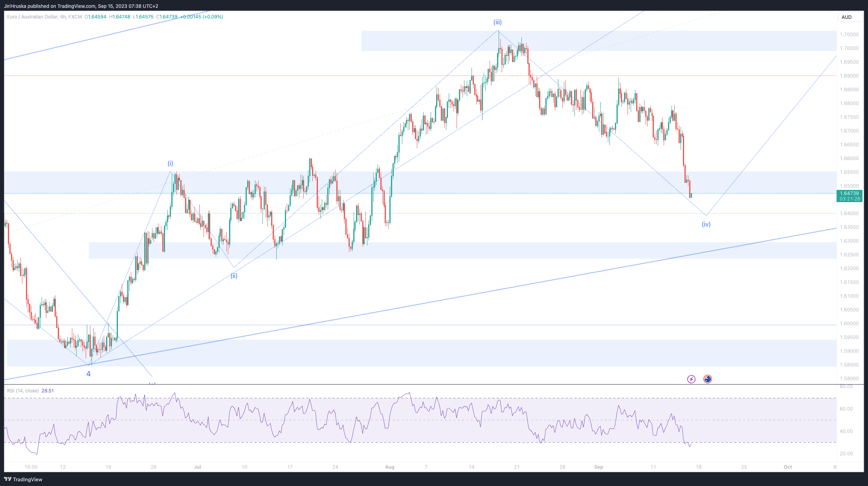Click the 1.69000 price axis label
Screen dimensions: 868x486
[x=849, y=76]
